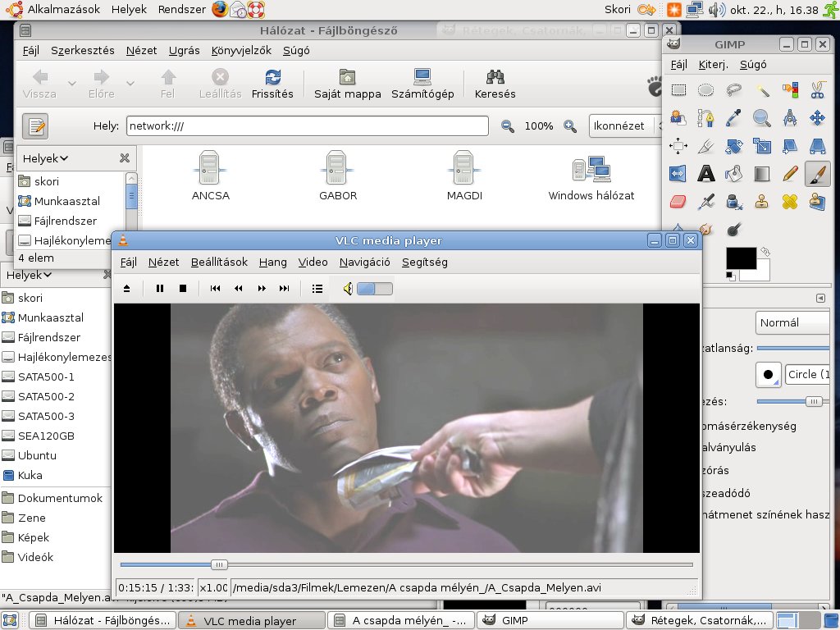840x630 pixels.
Task: Pause the video in VLC
Action: coord(160,288)
